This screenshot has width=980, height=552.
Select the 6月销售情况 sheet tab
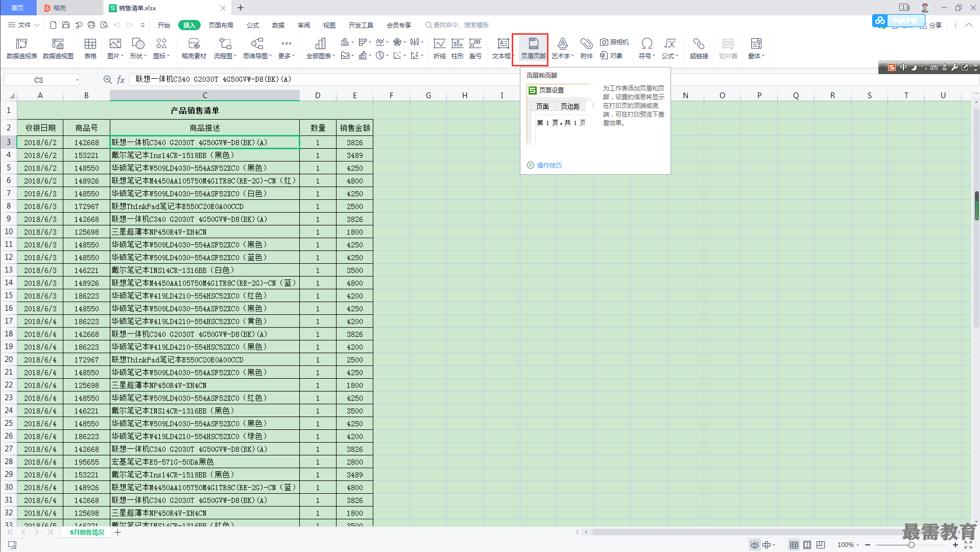pos(87,532)
